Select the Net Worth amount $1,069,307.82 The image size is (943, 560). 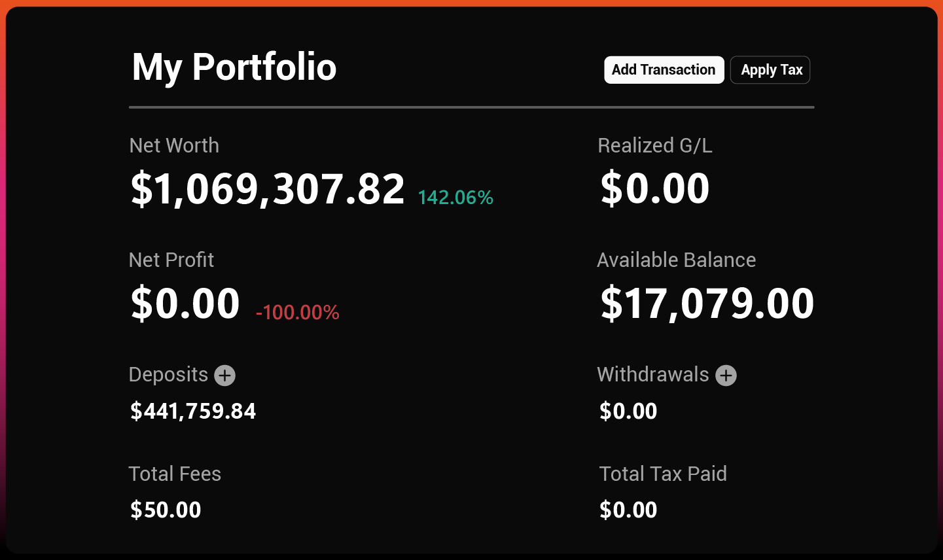[268, 189]
